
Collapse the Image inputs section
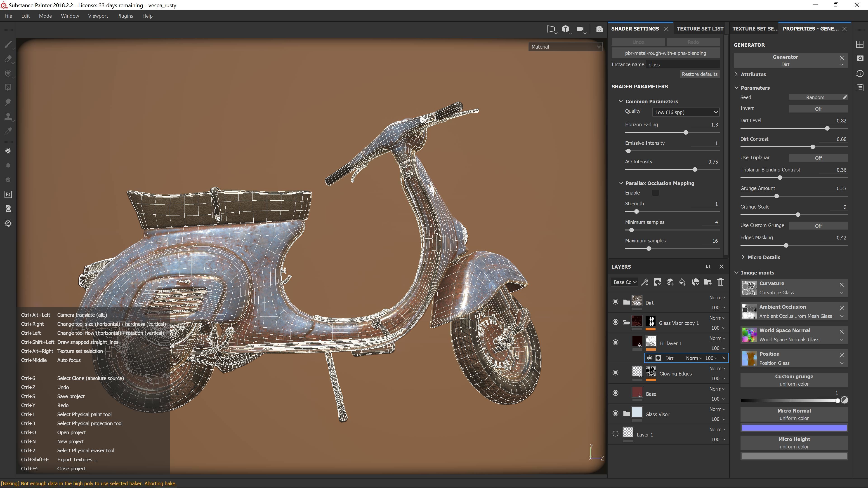point(736,273)
